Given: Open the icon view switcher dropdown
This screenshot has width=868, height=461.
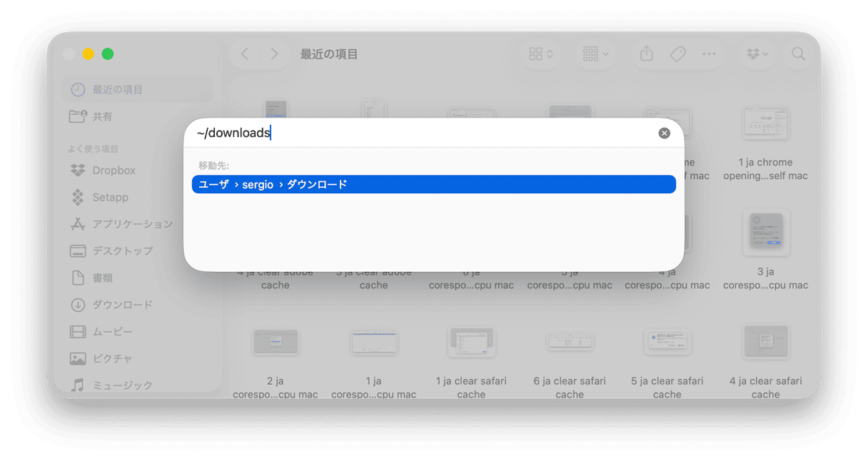Looking at the screenshot, I should coord(541,54).
